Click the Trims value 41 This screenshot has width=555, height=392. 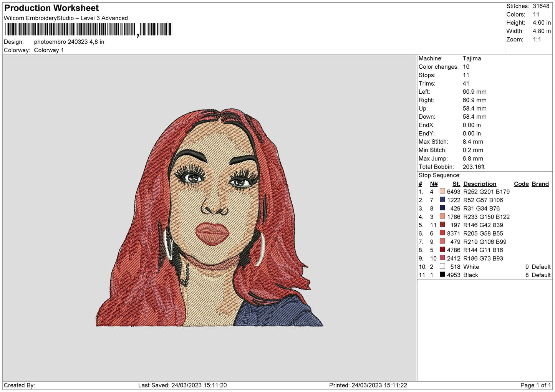466,83
